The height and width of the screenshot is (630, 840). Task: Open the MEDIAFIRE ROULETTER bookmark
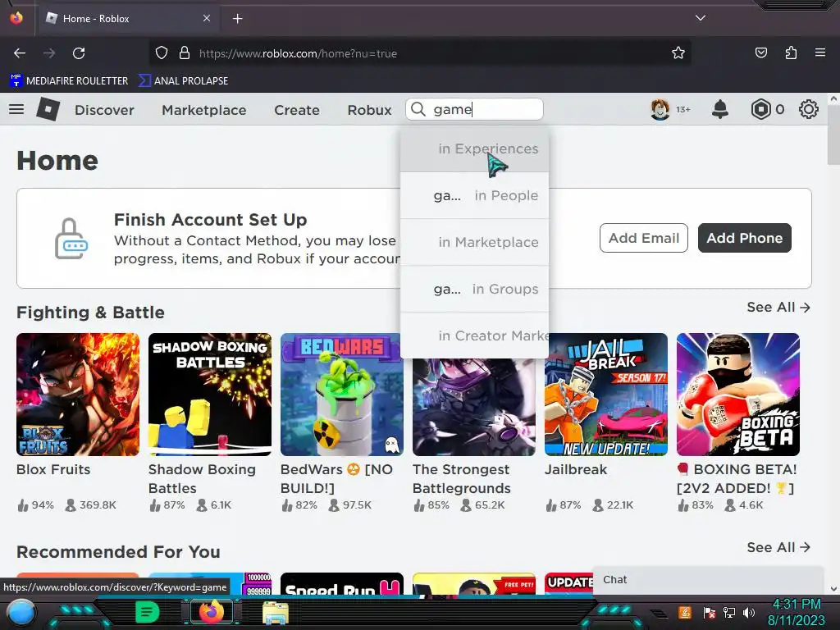[x=69, y=81]
